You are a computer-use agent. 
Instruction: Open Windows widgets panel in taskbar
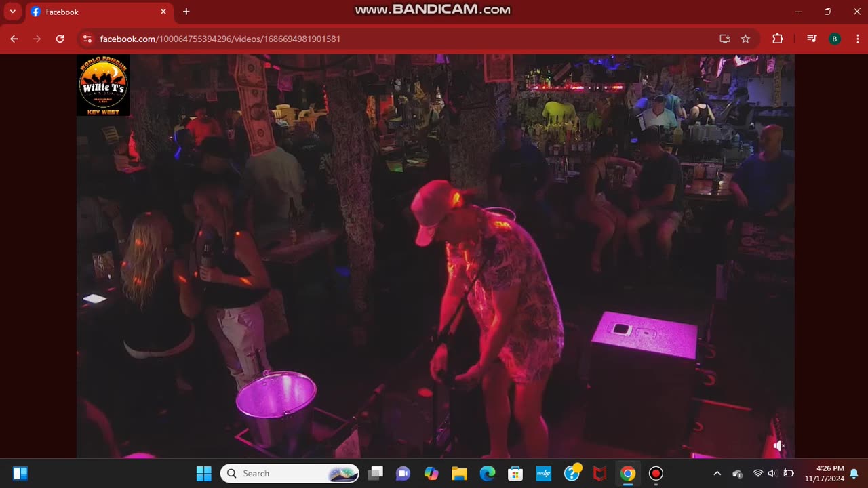20,473
